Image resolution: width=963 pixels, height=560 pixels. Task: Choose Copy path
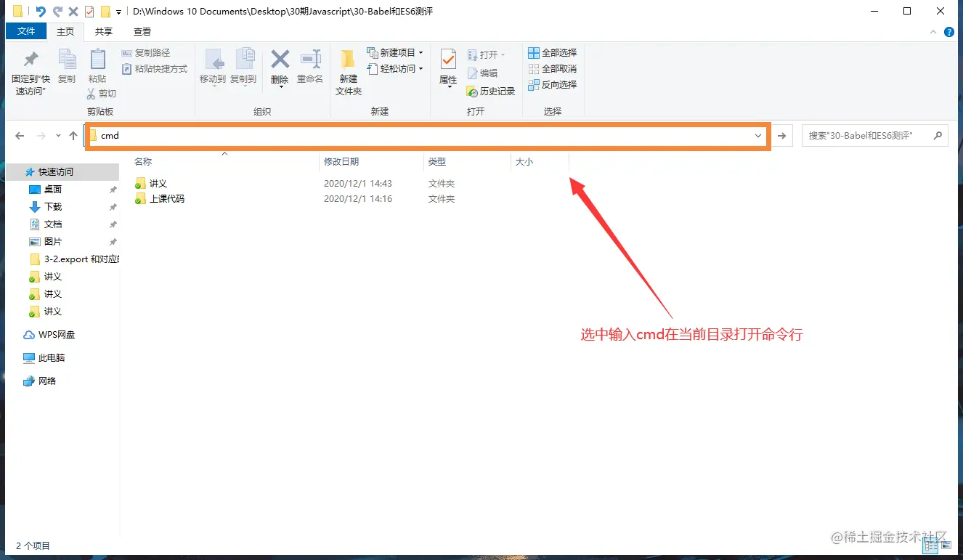pyautogui.click(x=146, y=53)
